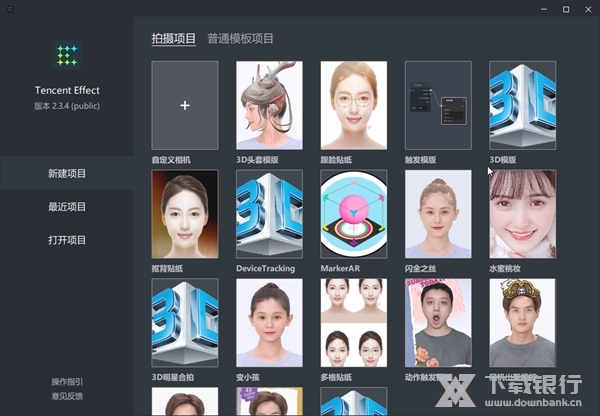Open the 3D头套模版 template thumbnail
This screenshot has width=600, height=416.
pyautogui.click(x=269, y=105)
